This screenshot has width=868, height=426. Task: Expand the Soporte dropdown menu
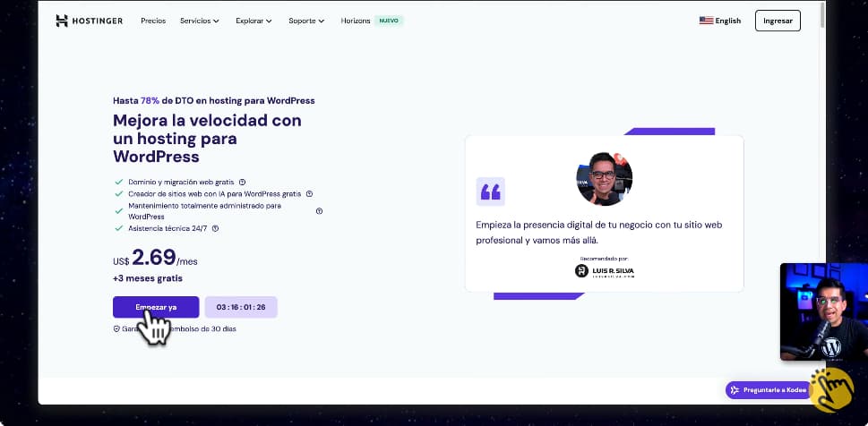[306, 21]
